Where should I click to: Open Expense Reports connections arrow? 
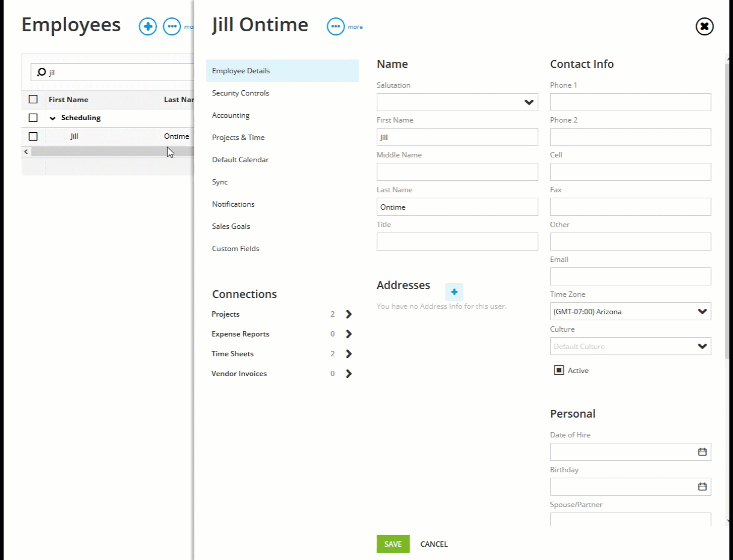tap(348, 334)
